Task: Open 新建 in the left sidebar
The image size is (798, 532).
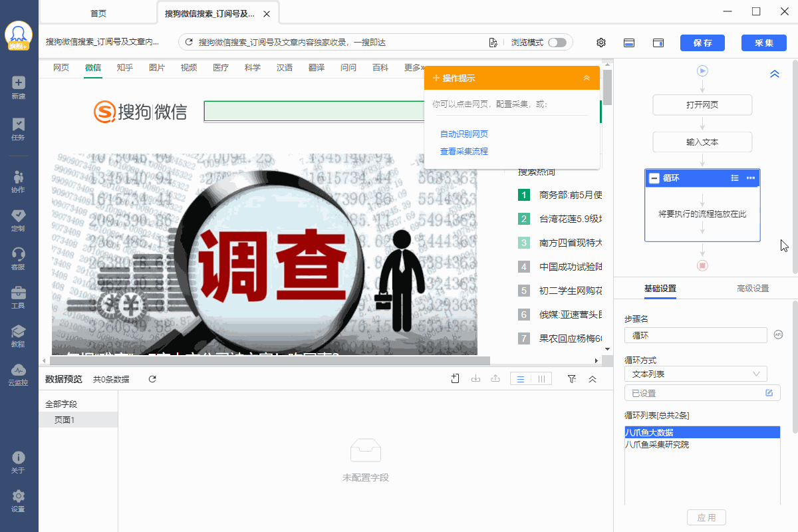Action: coord(19,87)
